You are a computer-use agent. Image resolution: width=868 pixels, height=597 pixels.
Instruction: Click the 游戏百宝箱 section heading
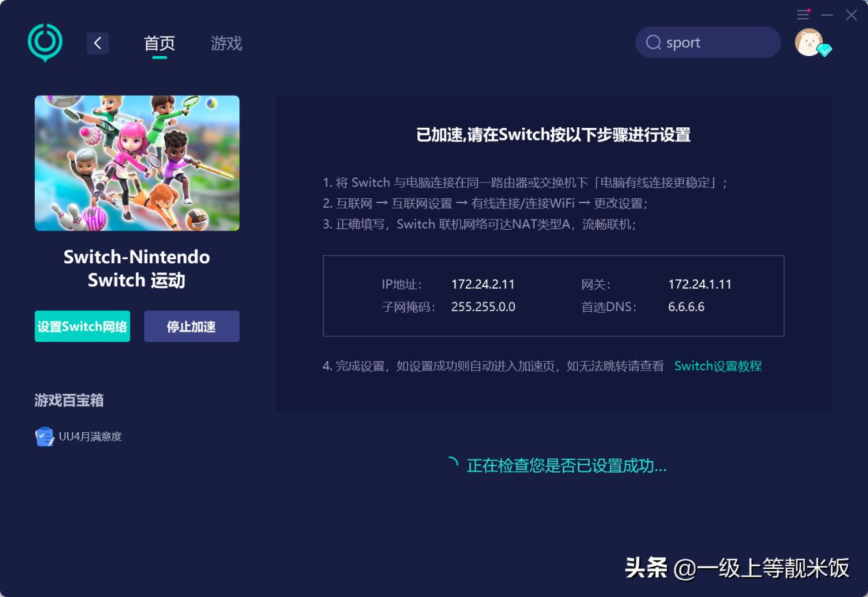(x=68, y=400)
